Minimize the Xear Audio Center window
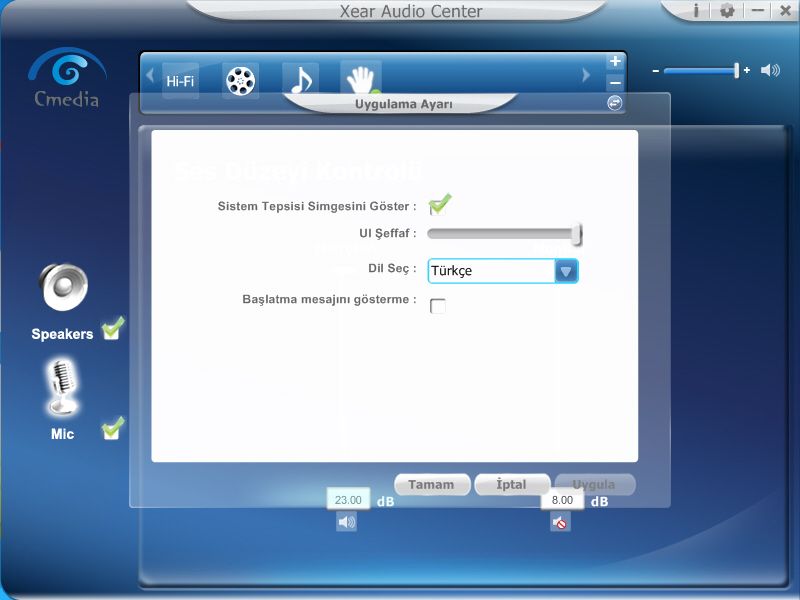The height and width of the screenshot is (600, 800). [758, 10]
